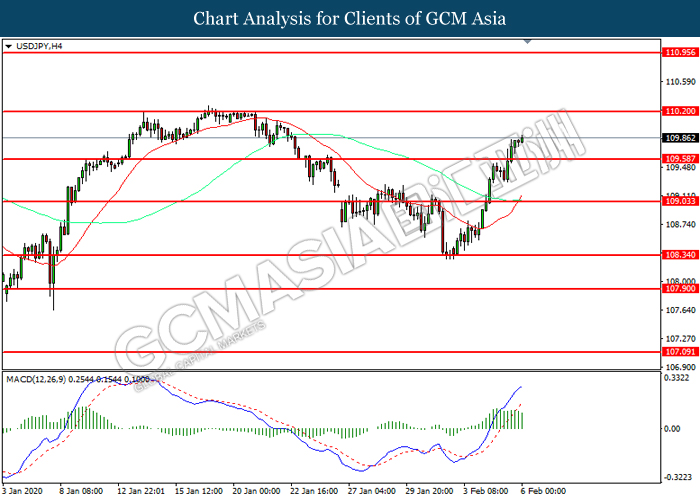Click the 22 Jan 16:00 time label
This screenshot has height=500, width=700.
coord(314,491)
